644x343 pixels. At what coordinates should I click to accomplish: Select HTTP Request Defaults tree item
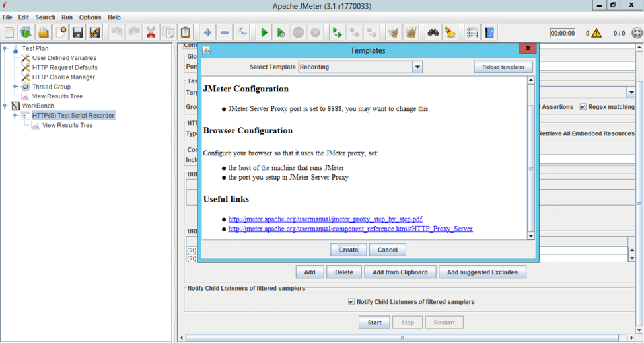(x=65, y=67)
